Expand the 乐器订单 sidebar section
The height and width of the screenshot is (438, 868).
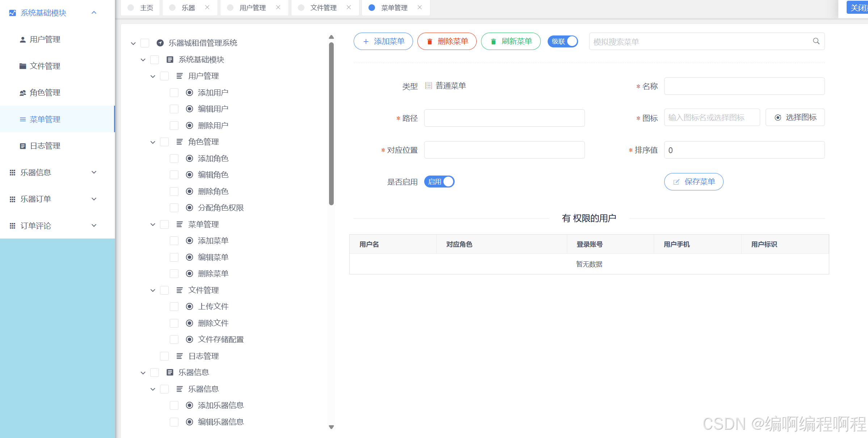(94, 199)
